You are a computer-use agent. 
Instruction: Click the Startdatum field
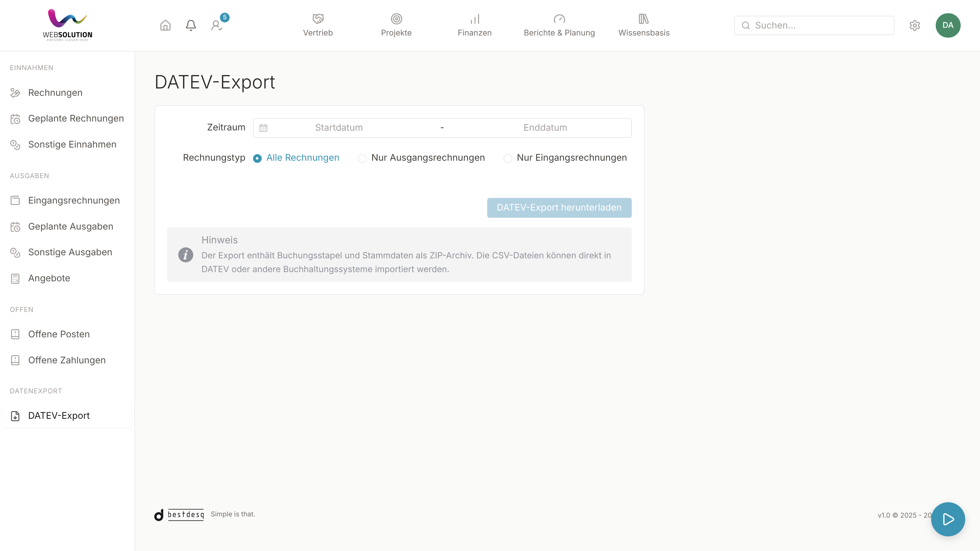pos(339,128)
